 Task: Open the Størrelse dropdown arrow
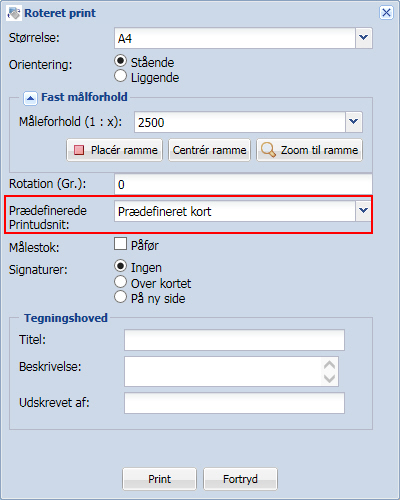click(x=363, y=38)
